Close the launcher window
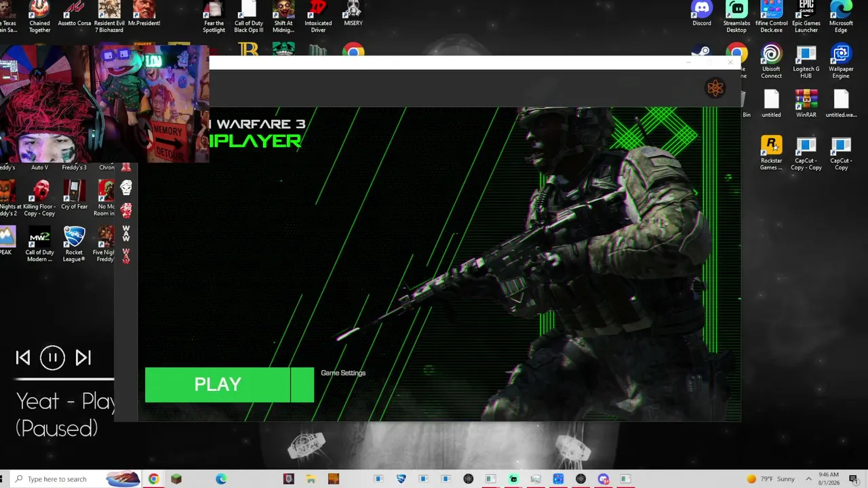 (730, 62)
